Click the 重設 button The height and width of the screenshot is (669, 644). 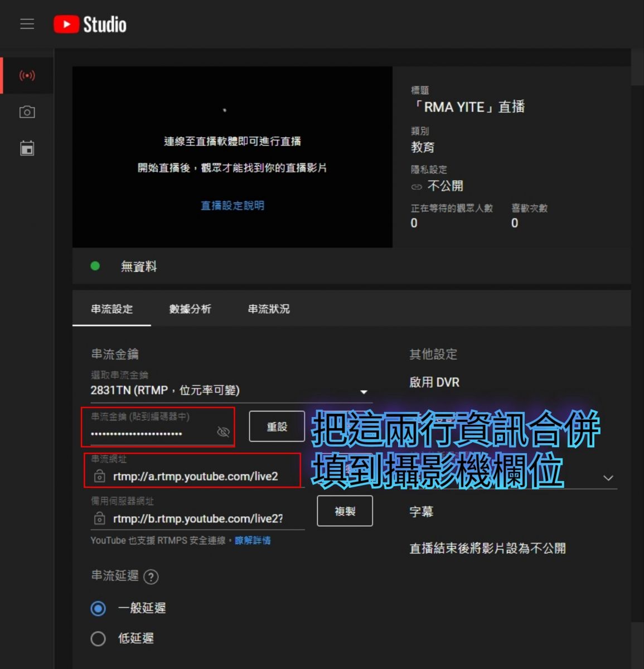click(277, 426)
